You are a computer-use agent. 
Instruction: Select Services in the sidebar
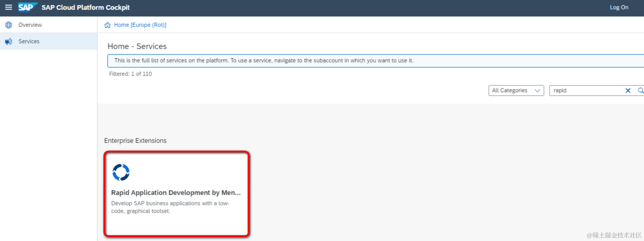click(x=48, y=41)
